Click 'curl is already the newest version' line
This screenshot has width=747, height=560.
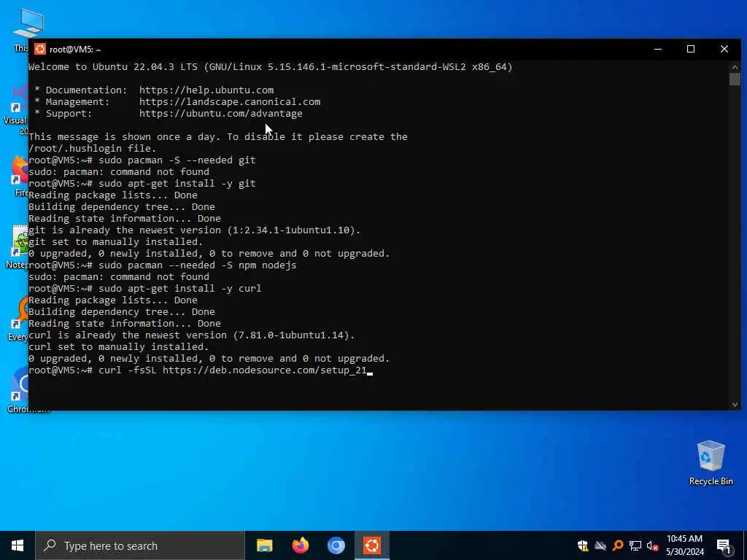click(x=192, y=335)
